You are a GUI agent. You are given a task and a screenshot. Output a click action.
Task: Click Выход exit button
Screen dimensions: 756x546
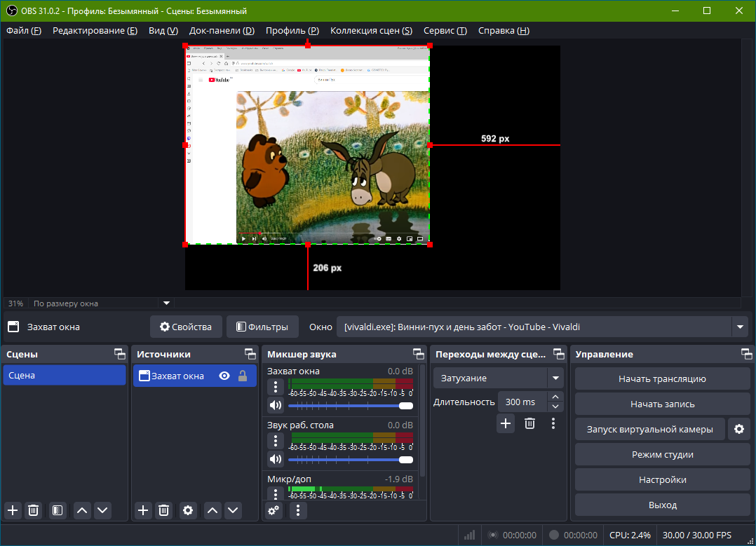coord(663,505)
